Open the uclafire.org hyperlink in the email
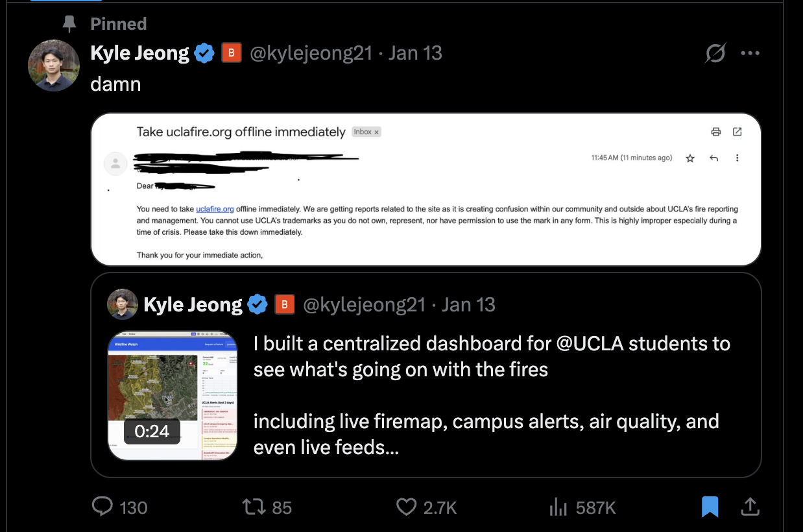 click(x=215, y=209)
